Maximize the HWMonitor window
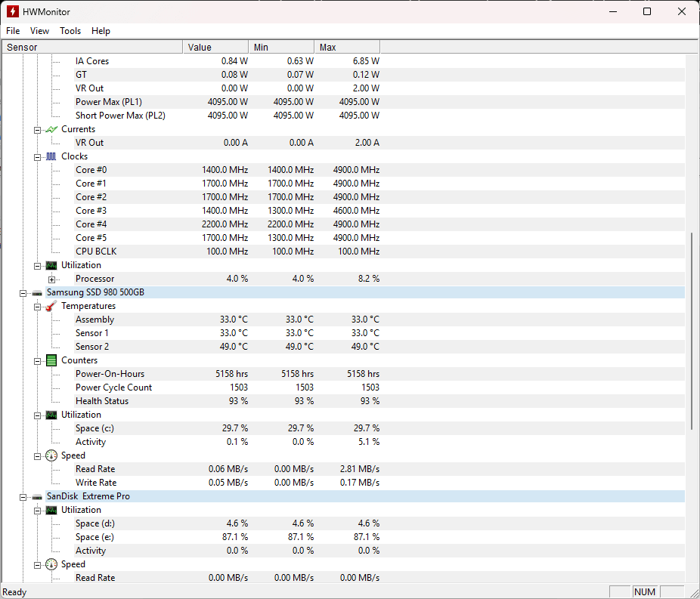This screenshot has height=599, width=700. pyautogui.click(x=647, y=11)
